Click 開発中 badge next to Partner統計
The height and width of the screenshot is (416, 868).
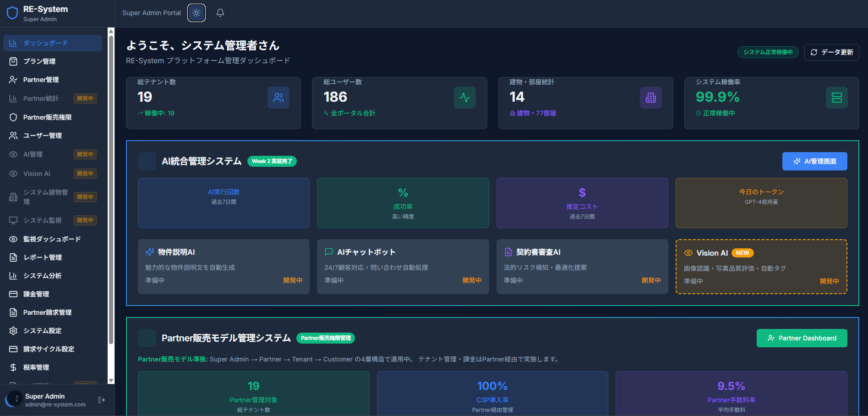click(x=85, y=99)
